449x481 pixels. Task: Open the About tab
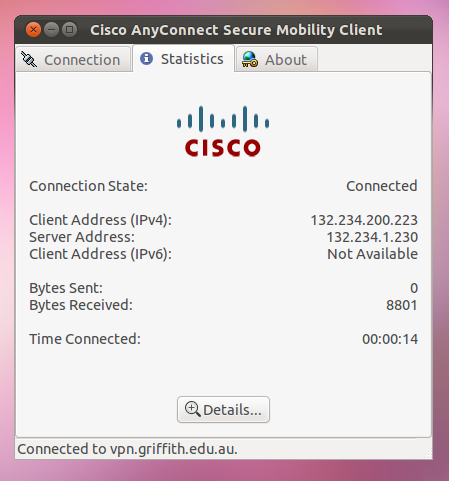(x=277, y=59)
